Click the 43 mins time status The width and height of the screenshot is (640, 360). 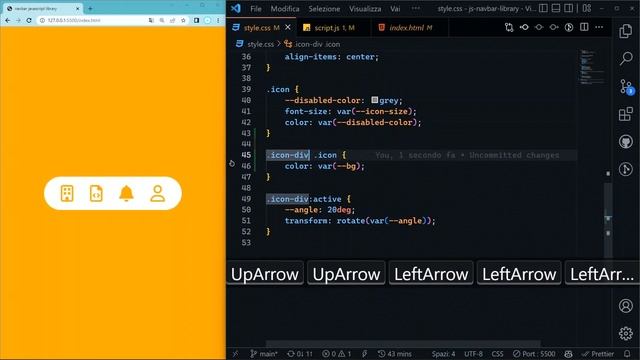394,354
